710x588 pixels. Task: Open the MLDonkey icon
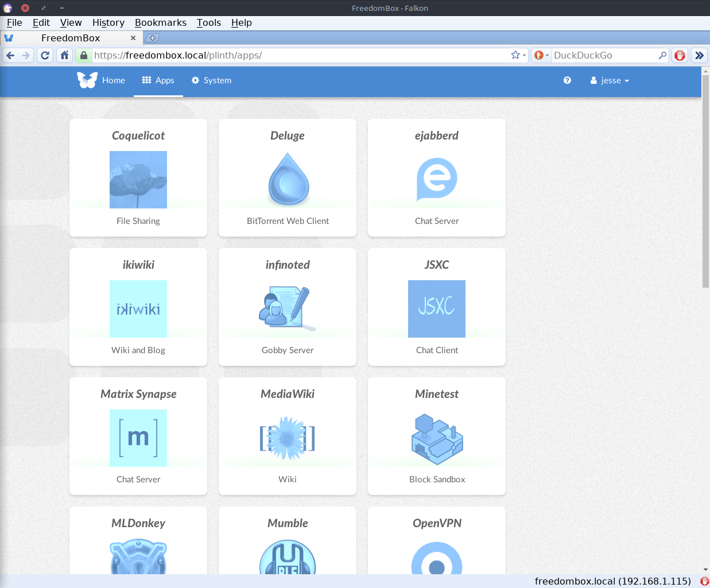click(x=138, y=556)
